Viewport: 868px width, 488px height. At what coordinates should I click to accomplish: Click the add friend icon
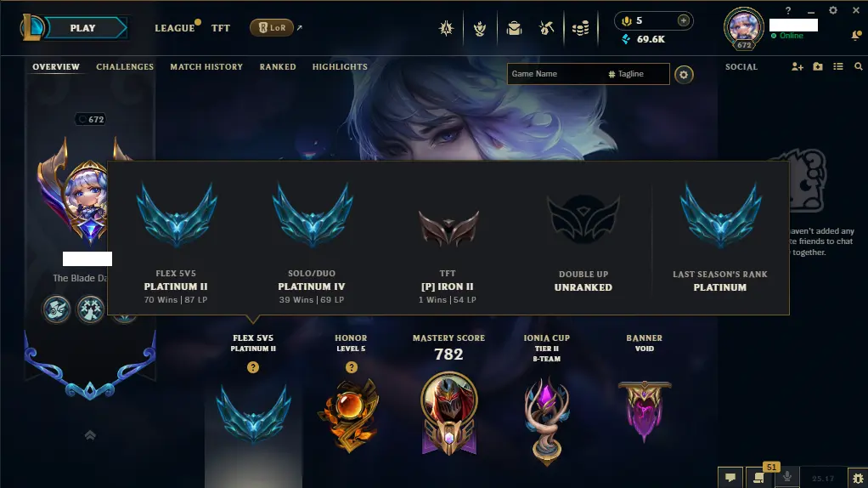tap(798, 66)
